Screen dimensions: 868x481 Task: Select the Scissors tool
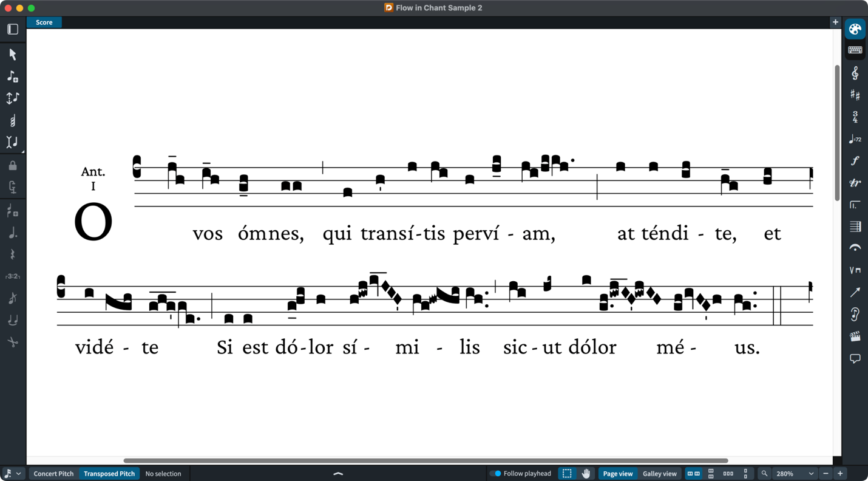point(13,342)
